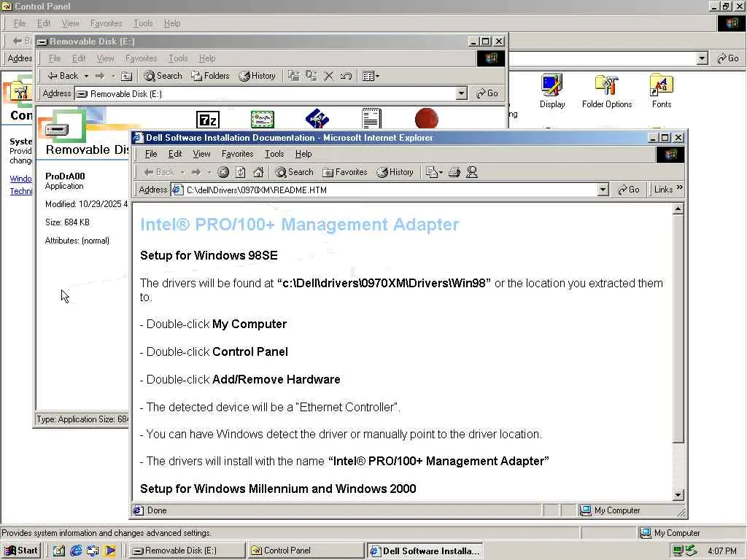Select the red ball icon in Removable Disk
Image resolution: width=747 pixels, height=560 pixels.
pyautogui.click(x=426, y=118)
